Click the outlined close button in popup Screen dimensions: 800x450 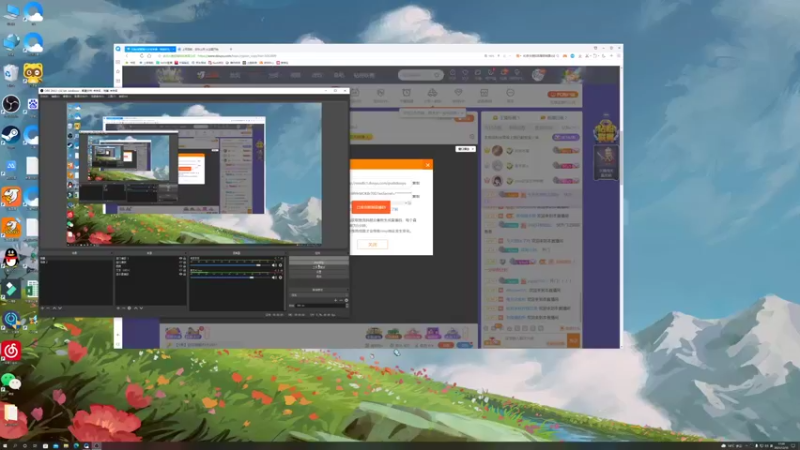click(372, 244)
